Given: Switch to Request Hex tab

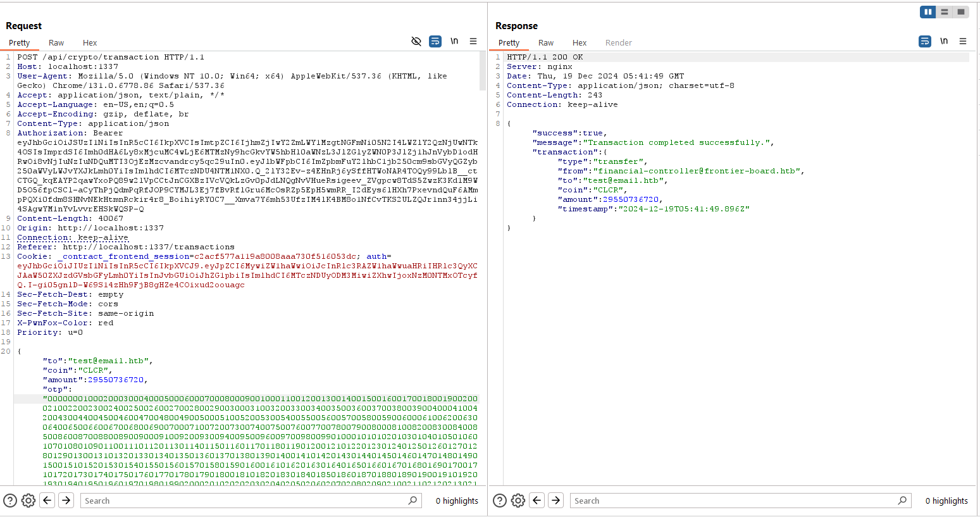Looking at the screenshot, I should (90, 42).
